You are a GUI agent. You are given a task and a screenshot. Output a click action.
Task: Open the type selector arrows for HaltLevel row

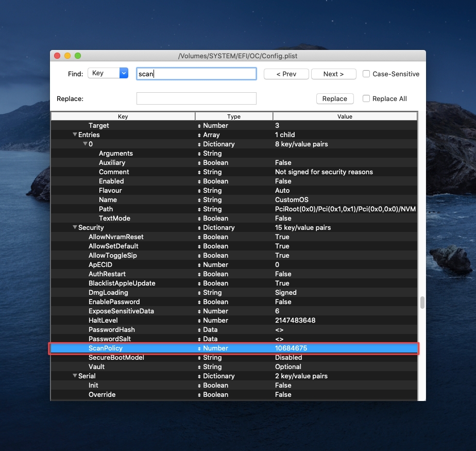[199, 321]
